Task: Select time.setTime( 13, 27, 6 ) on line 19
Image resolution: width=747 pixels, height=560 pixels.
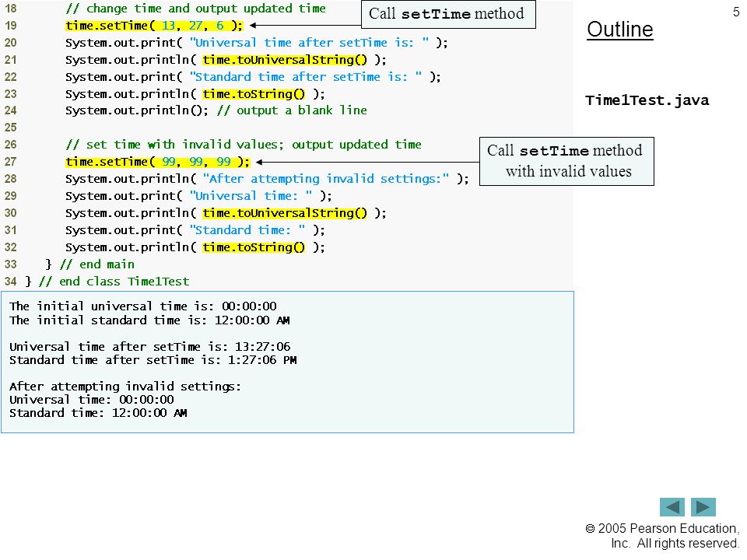Action: click(x=154, y=26)
